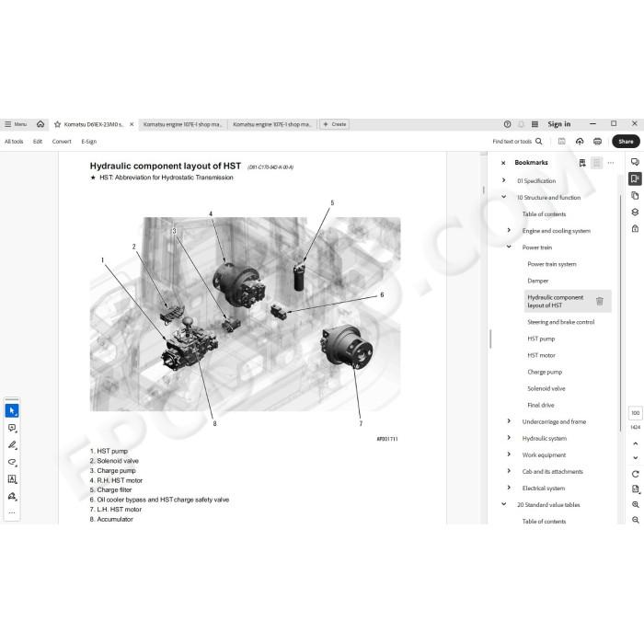Screen dimensions: 644x644
Task: Open the Solenoid valve bookmark
Action: click(546, 388)
